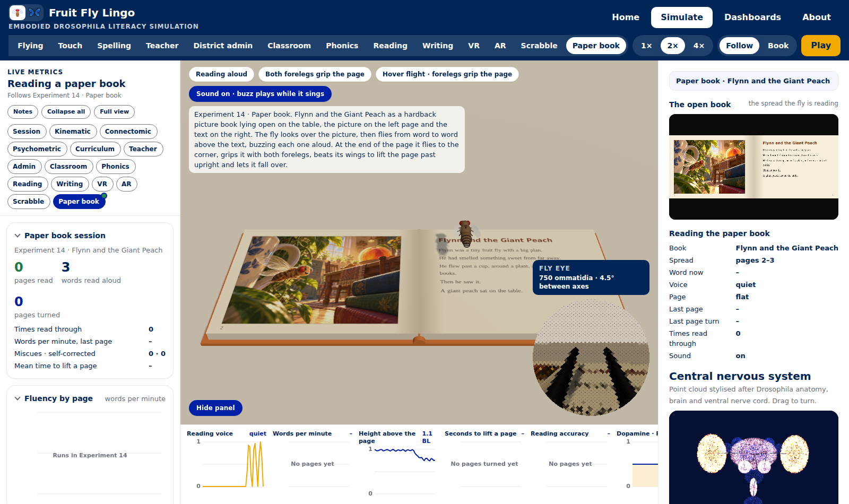Click the Hover flight forelegs grip chip
This screenshot has width=849, height=504.
(x=447, y=74)
